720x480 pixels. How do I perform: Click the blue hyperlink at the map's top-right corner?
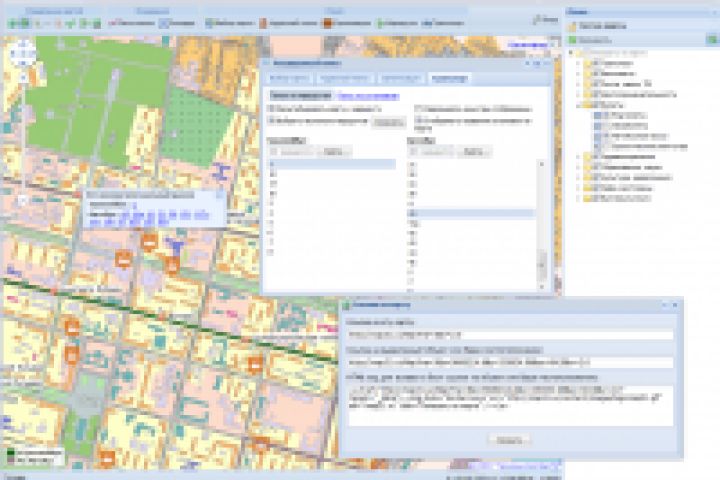(x=528, y=45)
